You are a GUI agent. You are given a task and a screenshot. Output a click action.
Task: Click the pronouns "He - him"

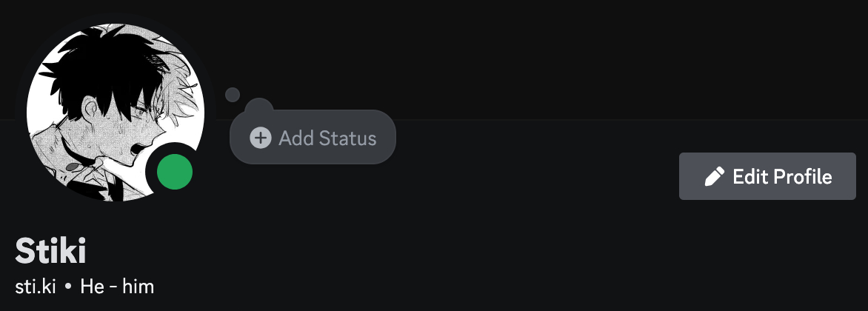pyautogui.click(x=117, y=287)
